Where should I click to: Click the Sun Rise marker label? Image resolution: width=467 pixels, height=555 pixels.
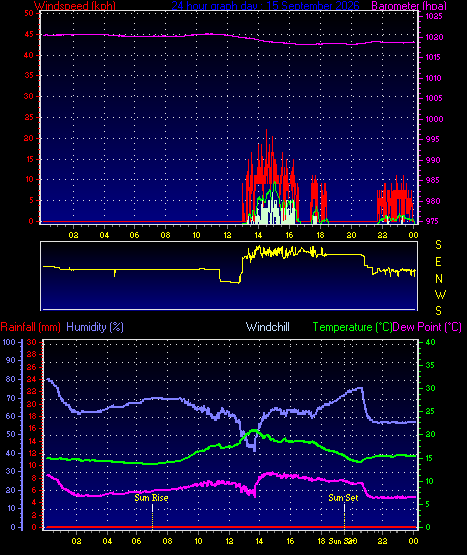tap(151, 498)
